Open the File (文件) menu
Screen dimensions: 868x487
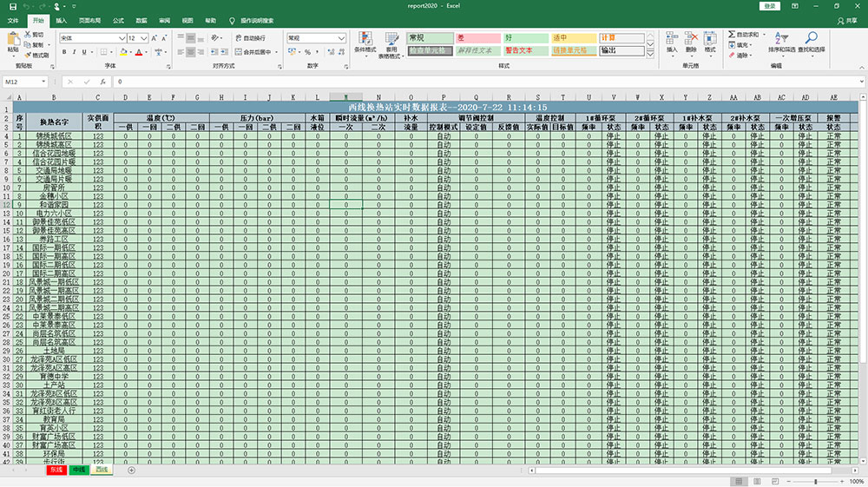pyautogui.click(x=13, y=21)
